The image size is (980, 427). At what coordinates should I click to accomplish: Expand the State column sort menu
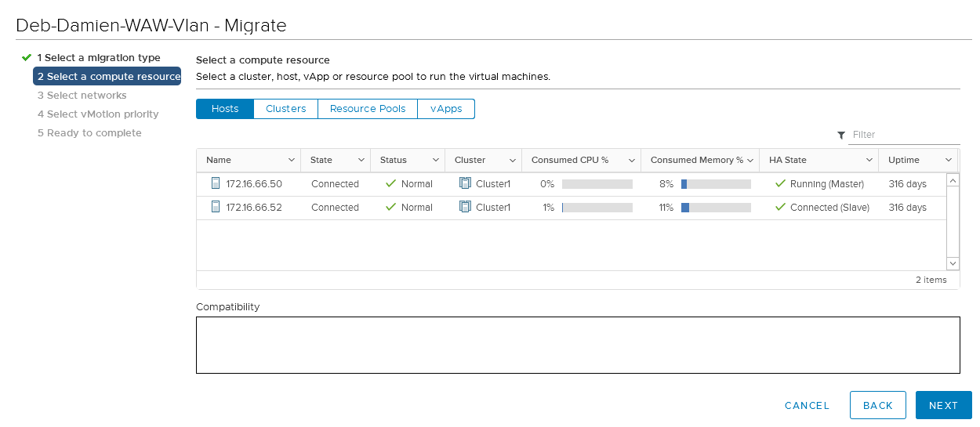[x=361, y=160]
